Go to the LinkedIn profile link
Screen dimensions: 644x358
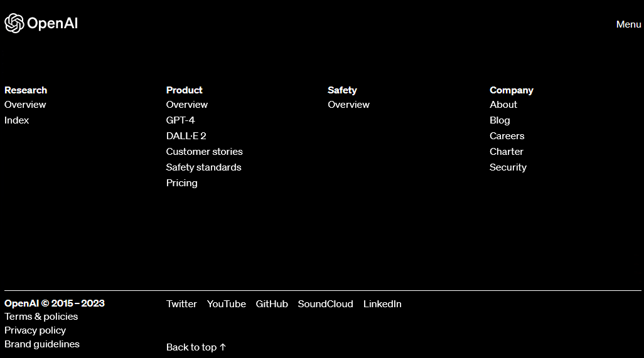(x=382, y=304)
